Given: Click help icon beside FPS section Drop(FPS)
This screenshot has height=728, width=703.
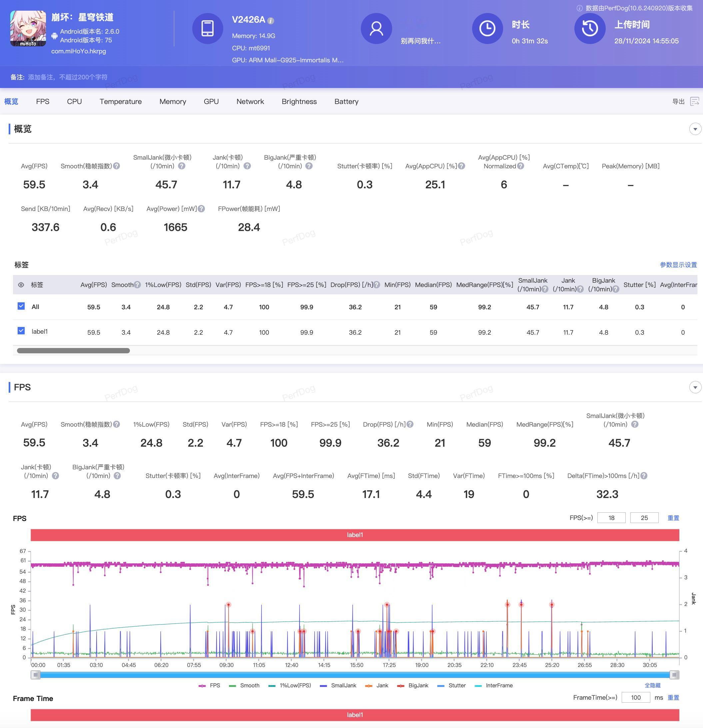Looking at the screenshot, I should 410,424.
